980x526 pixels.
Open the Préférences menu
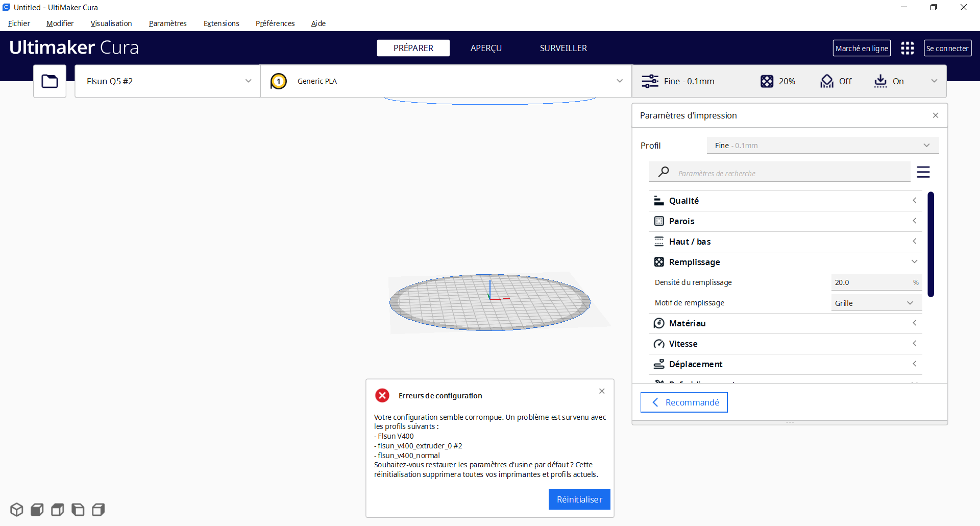pyautogui.click(x=275, y=23)
